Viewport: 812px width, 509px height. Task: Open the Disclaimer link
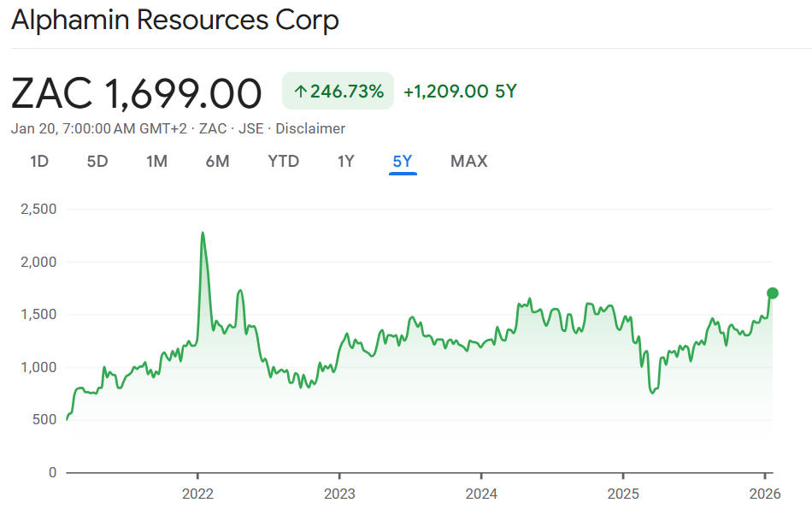(x=310, y=128)
